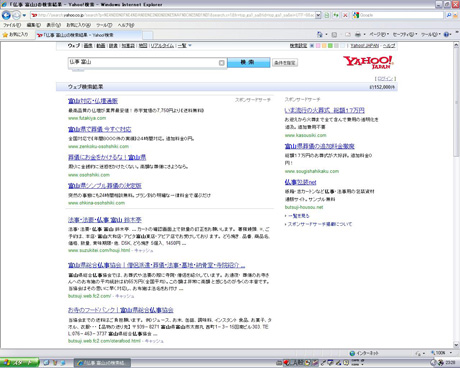This screenshot has height=368, width=460.
Task: Open the Windows スタート button
Action: pos(20,363)
